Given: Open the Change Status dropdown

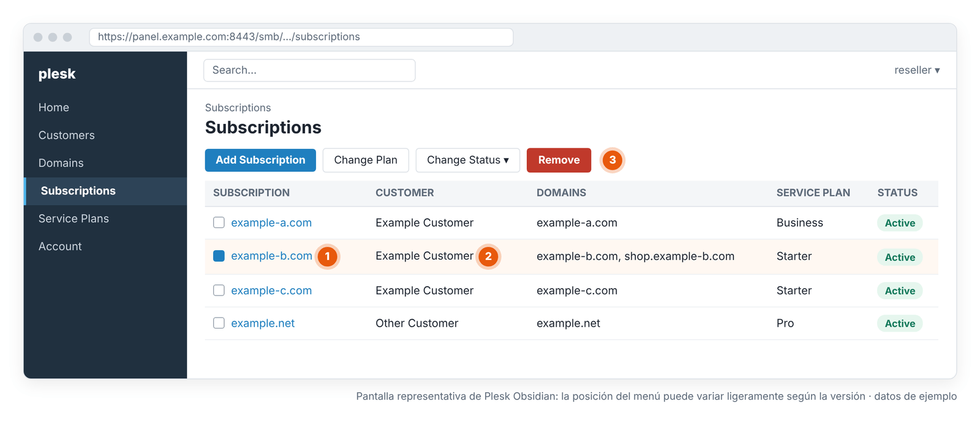Looking at the screenshot, I should [x=468, y=160].
